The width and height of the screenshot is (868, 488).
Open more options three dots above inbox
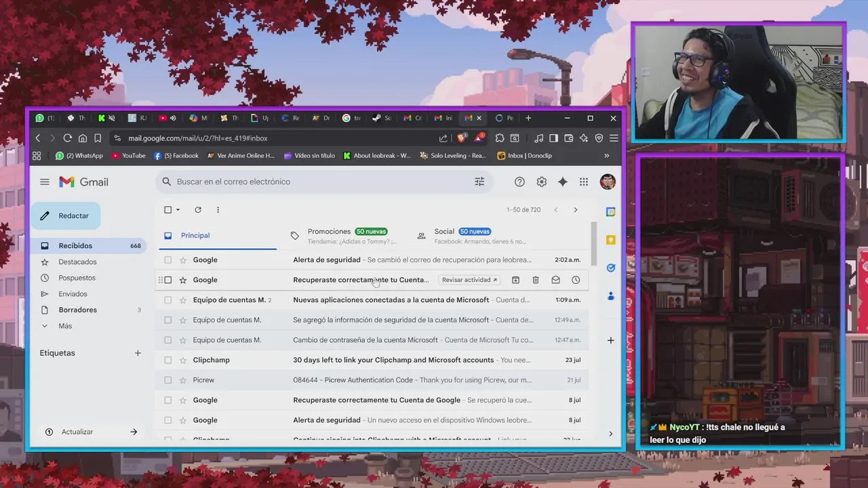pyautogui.click(x=218, y=210)
